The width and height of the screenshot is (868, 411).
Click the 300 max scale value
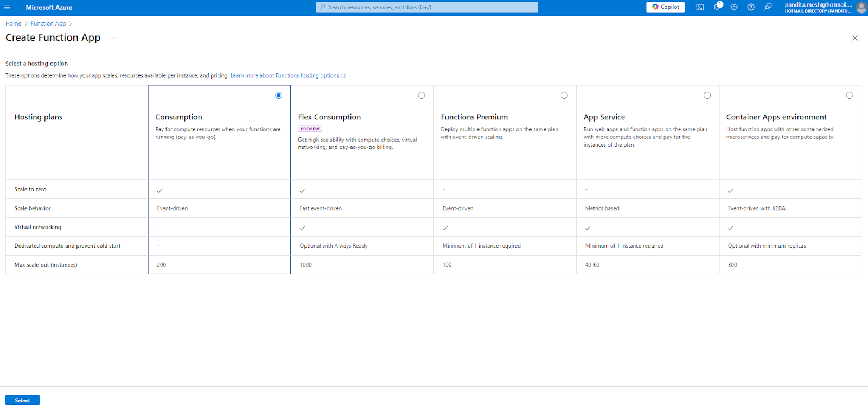[732, 265]
